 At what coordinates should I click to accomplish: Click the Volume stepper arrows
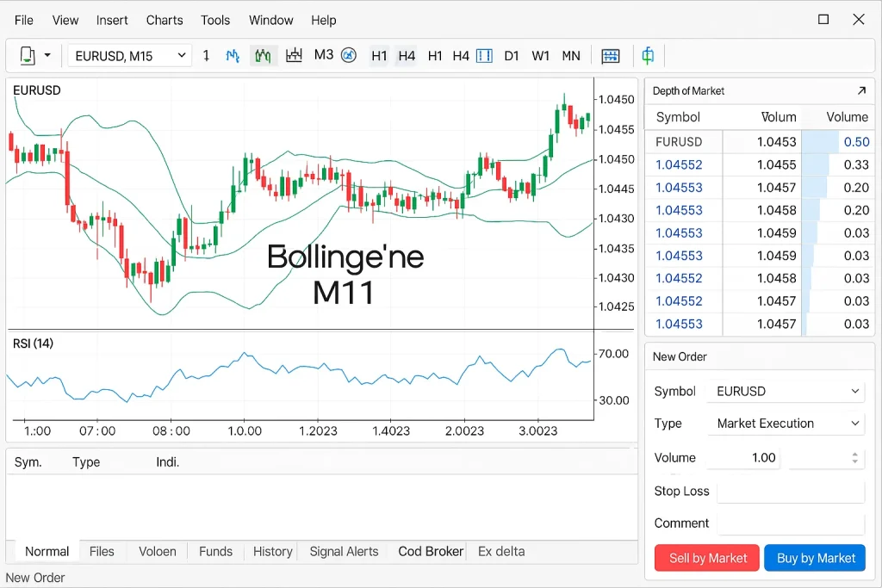854,458
